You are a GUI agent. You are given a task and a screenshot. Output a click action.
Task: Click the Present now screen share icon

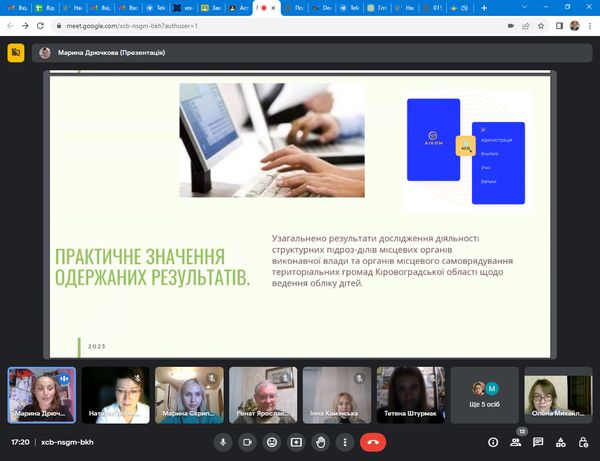click(296, 441)
